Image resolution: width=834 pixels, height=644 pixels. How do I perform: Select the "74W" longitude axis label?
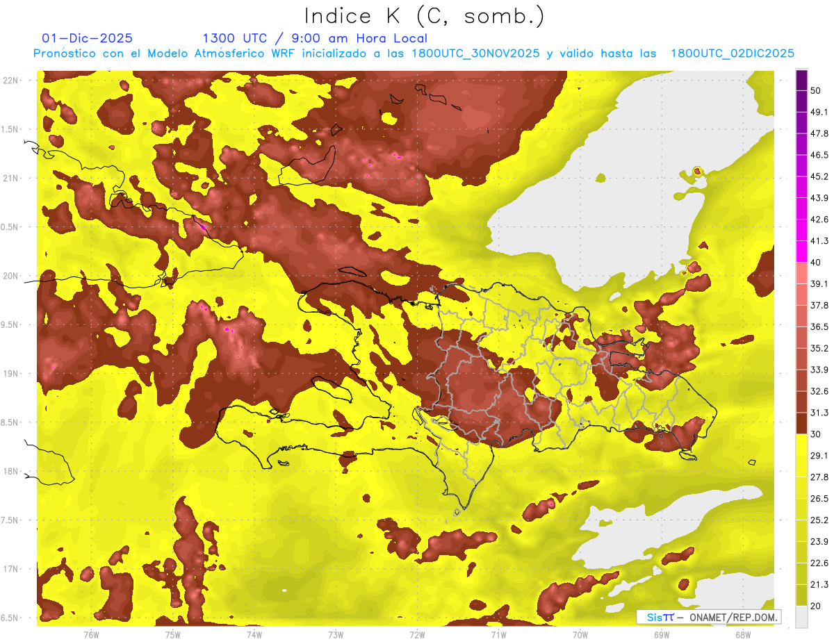pyautogui.click(x=254, y=635)
